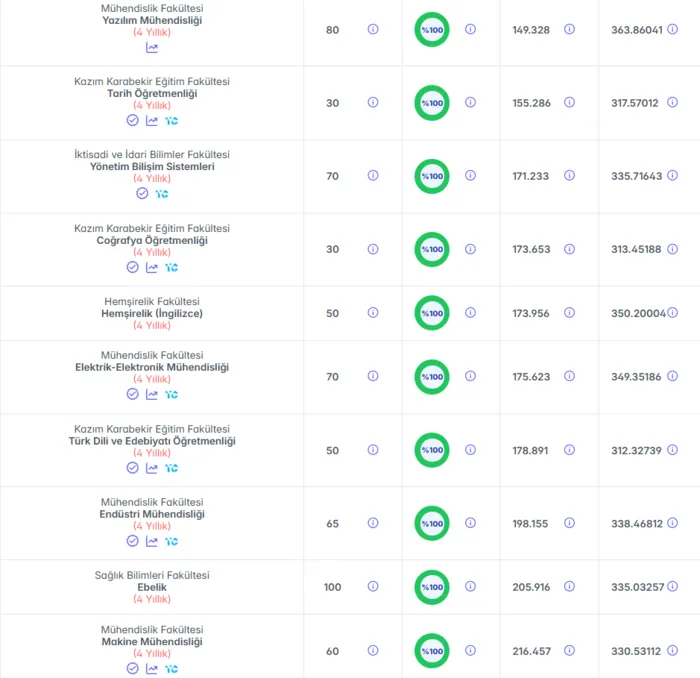Click info icon next to rank 175.623
This screenshot has width=700, height=678.
pos(569,376)
